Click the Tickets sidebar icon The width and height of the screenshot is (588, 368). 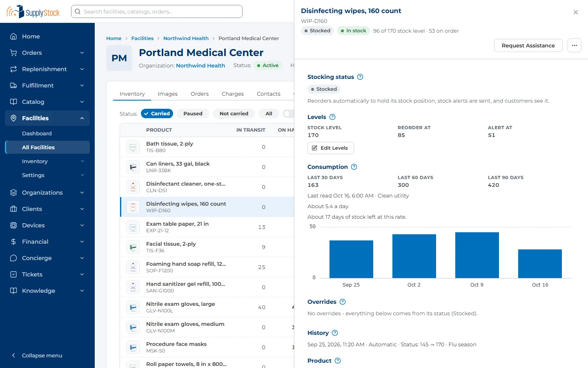pos(13,274)
